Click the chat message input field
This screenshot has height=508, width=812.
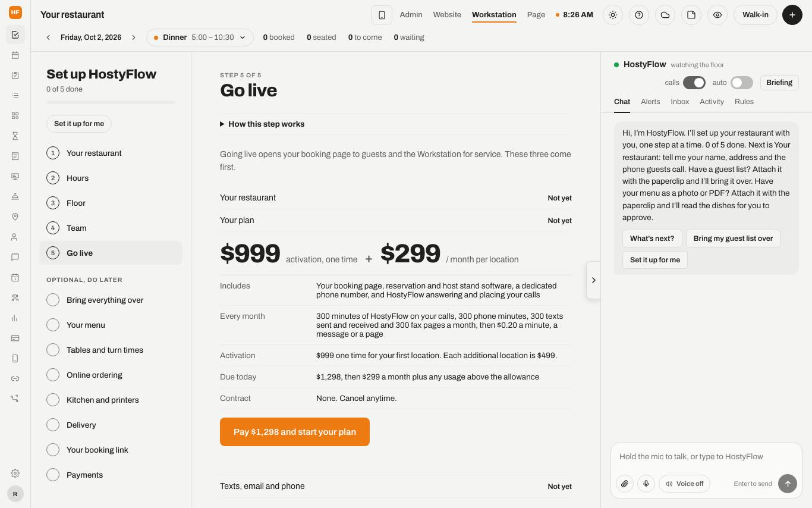[x=706, y=457]
